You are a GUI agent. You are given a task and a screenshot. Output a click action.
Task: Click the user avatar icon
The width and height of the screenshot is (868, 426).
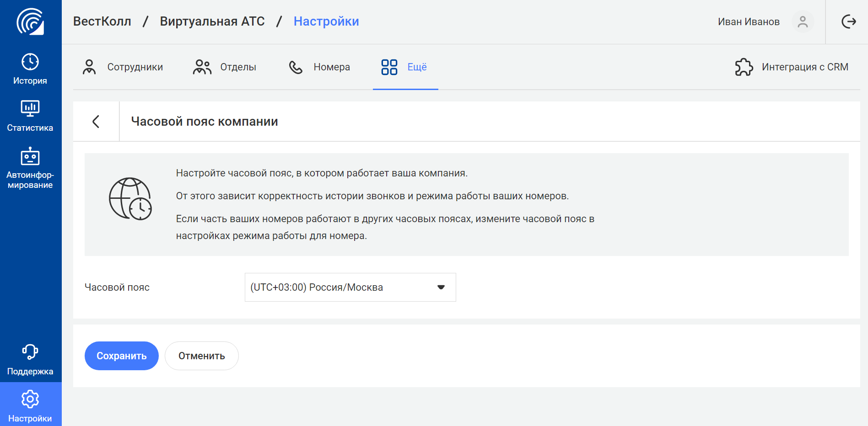[803, 21]
